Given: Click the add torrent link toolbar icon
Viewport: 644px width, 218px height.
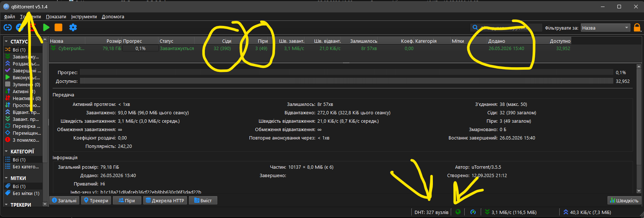Looking at the screenshot, I should 7,27.
